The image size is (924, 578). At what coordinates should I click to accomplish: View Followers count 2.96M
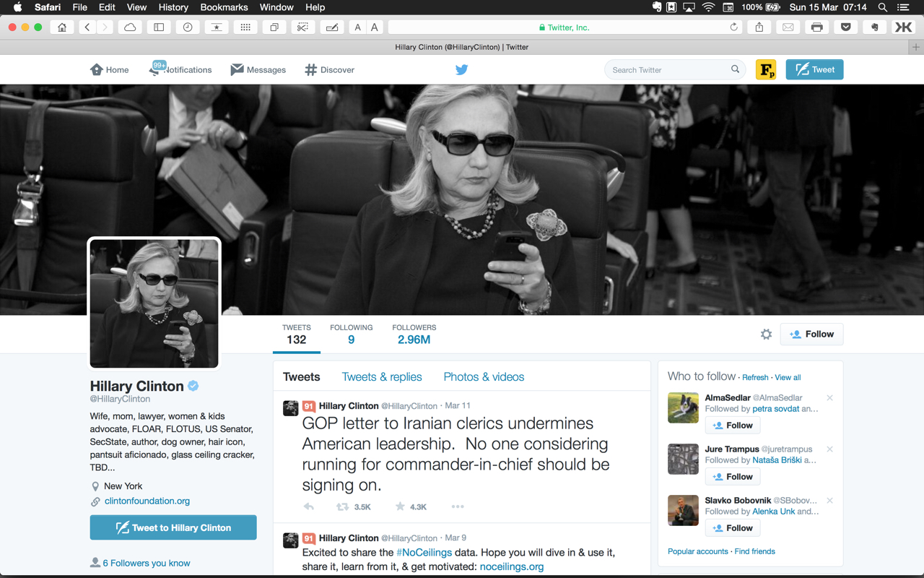pos(414,335)
